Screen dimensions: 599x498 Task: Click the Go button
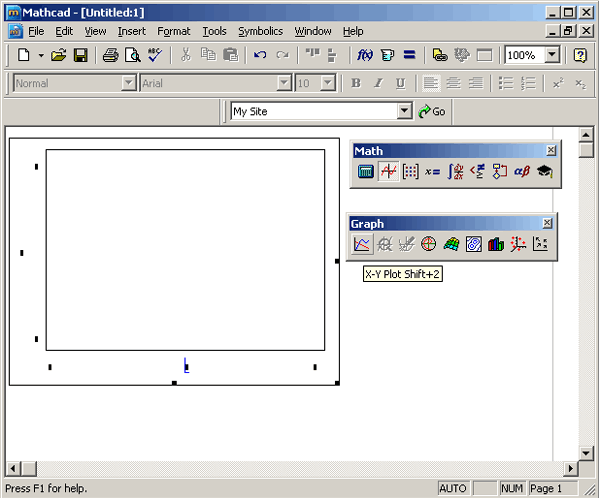pyautogui.click(x=432, y=111)
